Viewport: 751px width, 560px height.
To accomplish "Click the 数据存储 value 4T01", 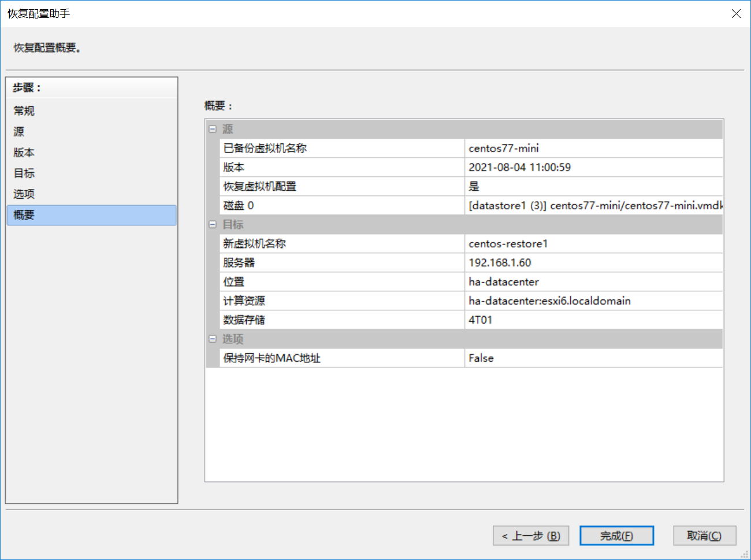I will tap(481, 320).
